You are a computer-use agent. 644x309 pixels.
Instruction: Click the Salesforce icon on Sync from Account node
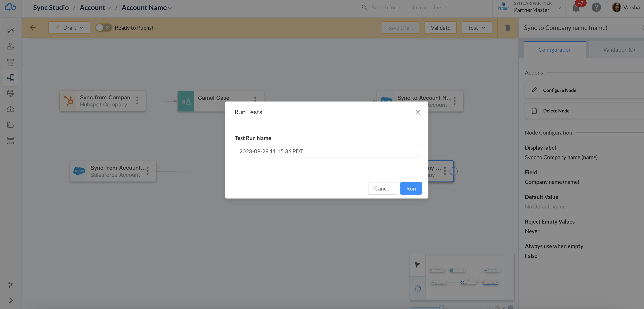(x=79, y=171)
